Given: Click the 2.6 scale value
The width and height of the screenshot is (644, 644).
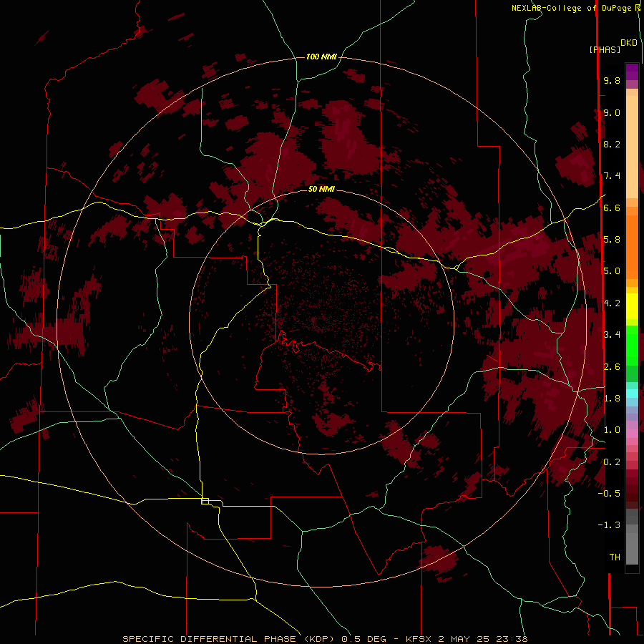Looking at the screenshot, I should tap(612, 367).
